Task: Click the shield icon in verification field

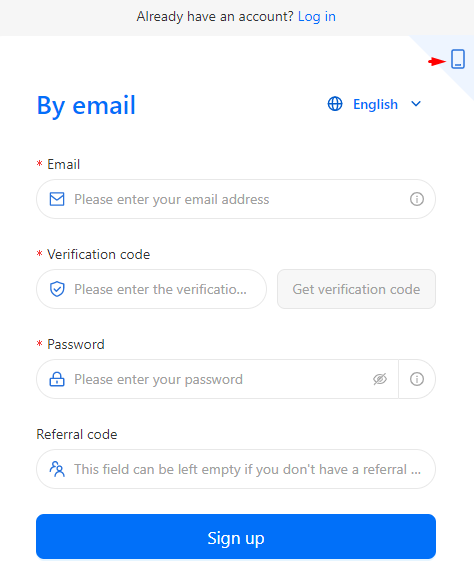Action: click(x=57, y=289)
